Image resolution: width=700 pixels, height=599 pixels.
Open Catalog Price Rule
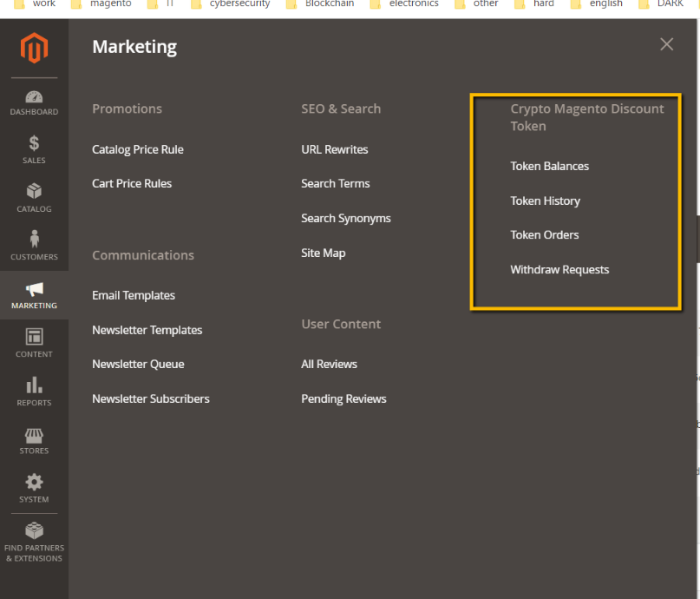(138, 149)
